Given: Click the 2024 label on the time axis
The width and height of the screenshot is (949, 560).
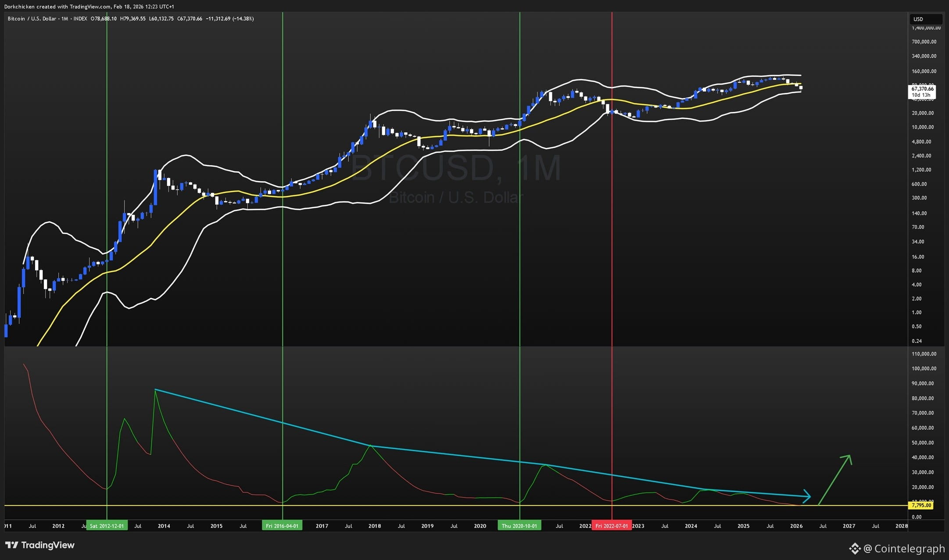Looking at the screenshot, I should pyautogui.click(x=691, y=525).
